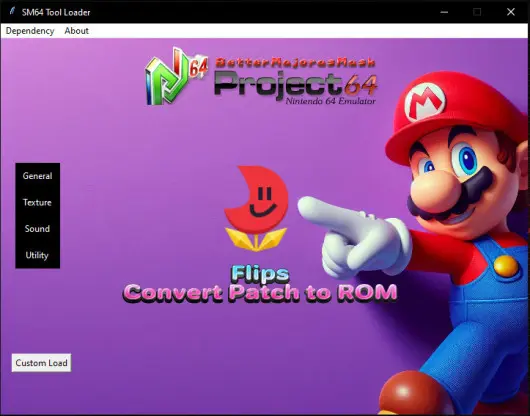The image size is (530, 416).
Task: Switch to the Texture category
Action: (37, 202)
